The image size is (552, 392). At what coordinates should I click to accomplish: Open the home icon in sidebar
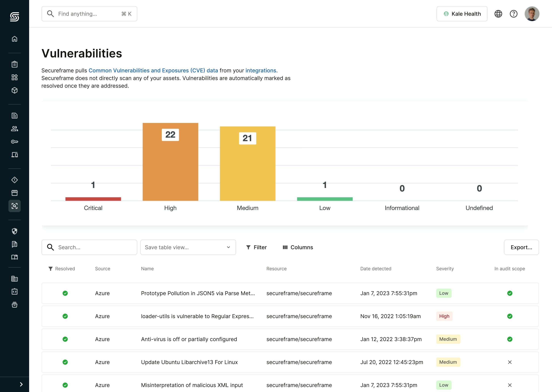pos(15,39)
